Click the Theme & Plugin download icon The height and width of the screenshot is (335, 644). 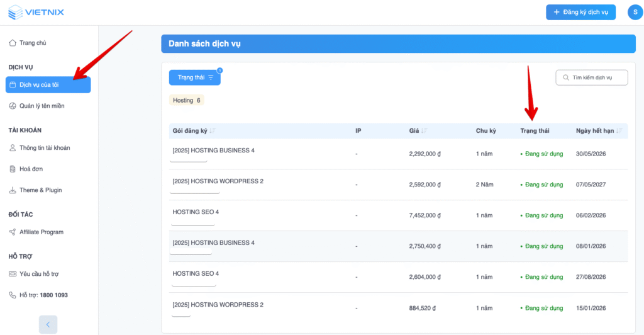(x=13, y=190)
